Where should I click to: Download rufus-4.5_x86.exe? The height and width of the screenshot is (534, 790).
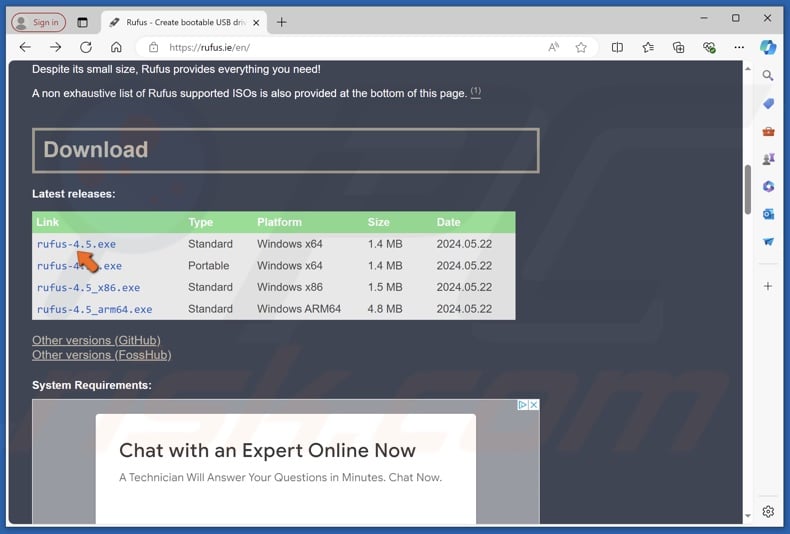click(x=88, y=288)
